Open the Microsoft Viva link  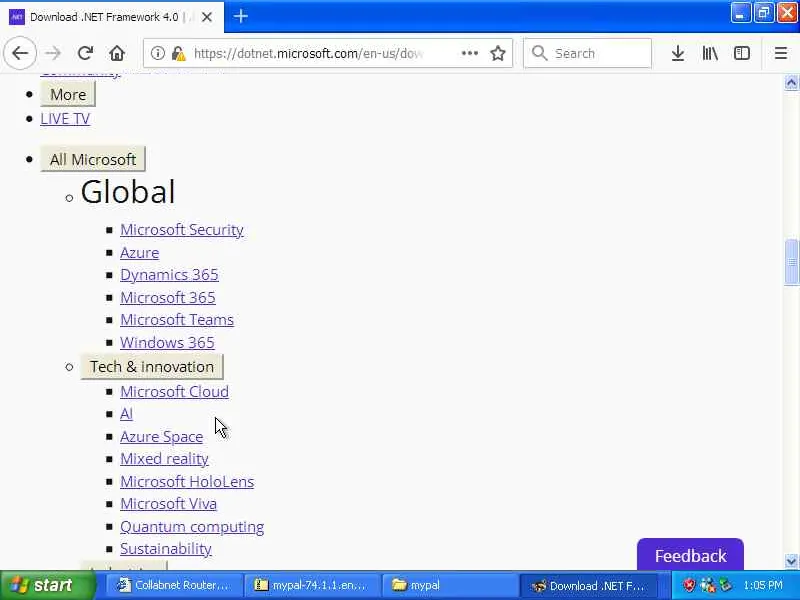pyautogui.click(x=168, y=504)
